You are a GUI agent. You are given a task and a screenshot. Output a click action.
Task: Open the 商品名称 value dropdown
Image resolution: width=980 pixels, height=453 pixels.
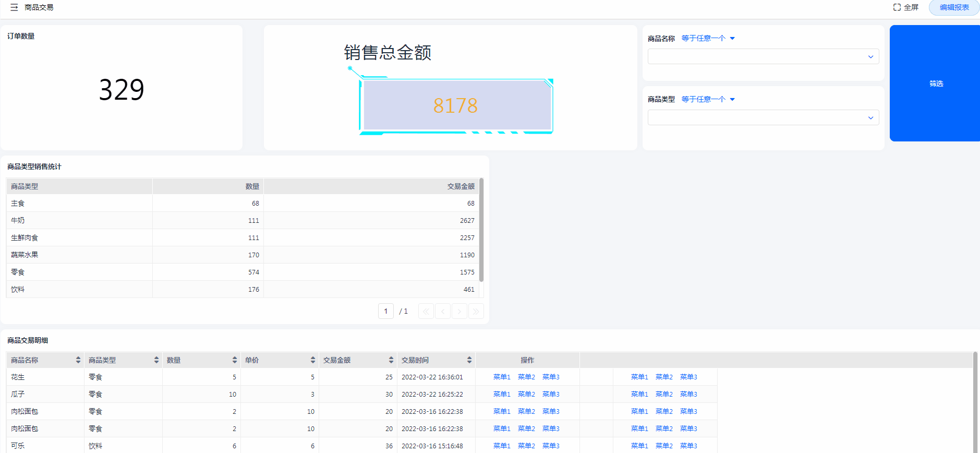(x=763, y=56)
